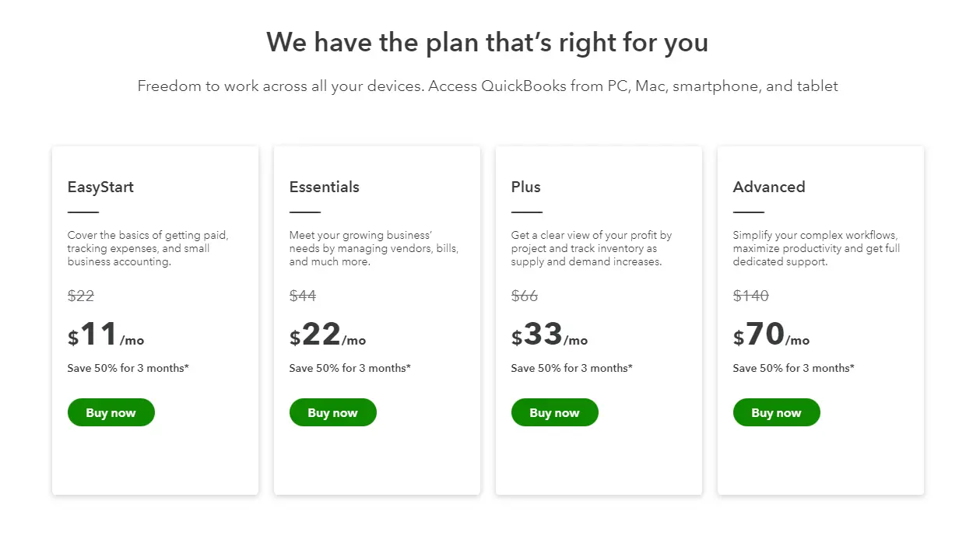Click EasyStart's Save 50% for 3 months note
This screenshot has height=536, width=980.
coord(128,368)
